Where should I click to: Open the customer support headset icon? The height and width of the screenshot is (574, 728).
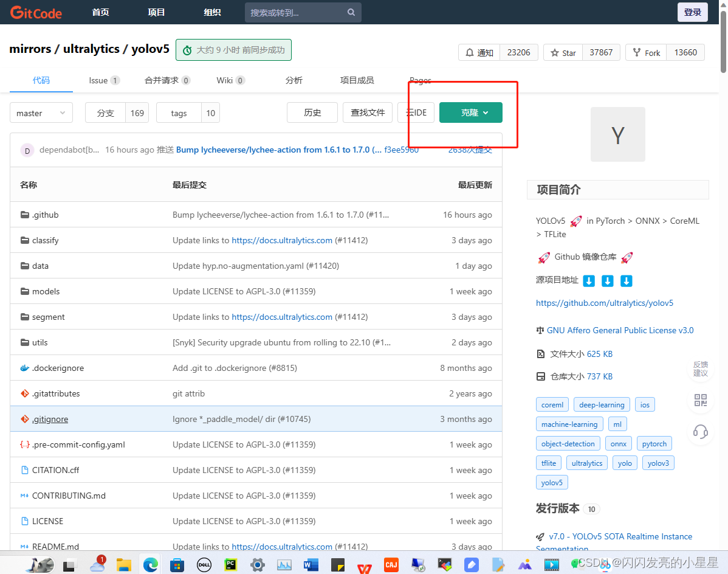(701, 432)
